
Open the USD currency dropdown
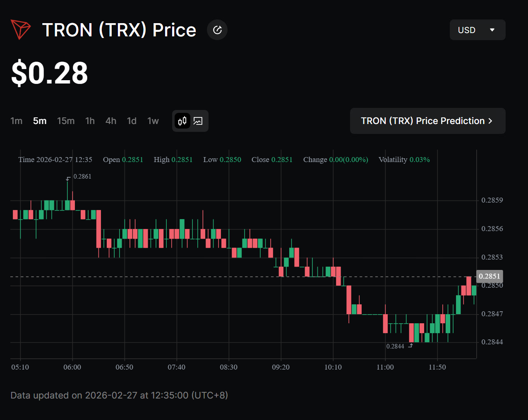(x=477, y=30)
